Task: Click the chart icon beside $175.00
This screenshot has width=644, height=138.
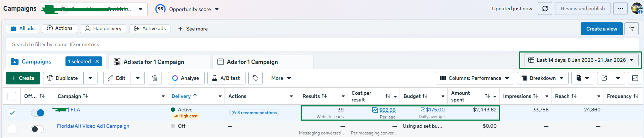Action: 423,109
